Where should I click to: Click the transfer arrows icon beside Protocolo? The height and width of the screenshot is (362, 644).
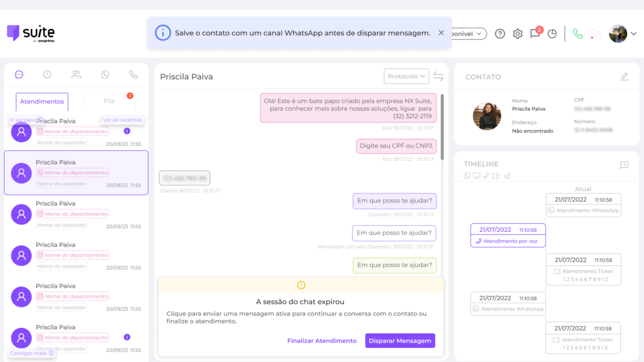pyautogui.click(x=438, y=76)
